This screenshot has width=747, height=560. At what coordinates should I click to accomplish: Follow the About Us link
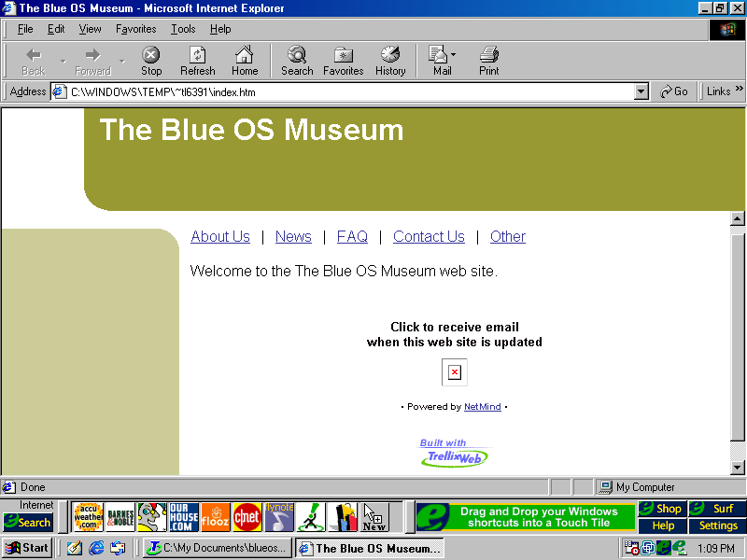[x=220, y=236]
